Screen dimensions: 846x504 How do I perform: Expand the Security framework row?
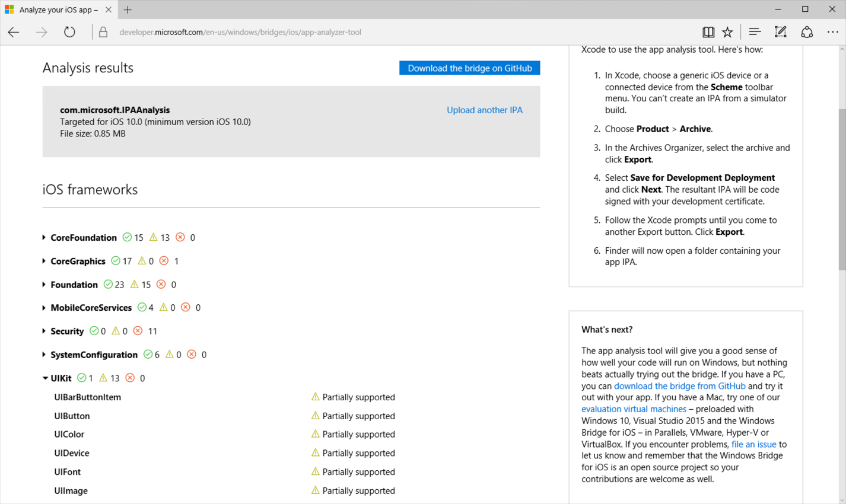(66, 331)
